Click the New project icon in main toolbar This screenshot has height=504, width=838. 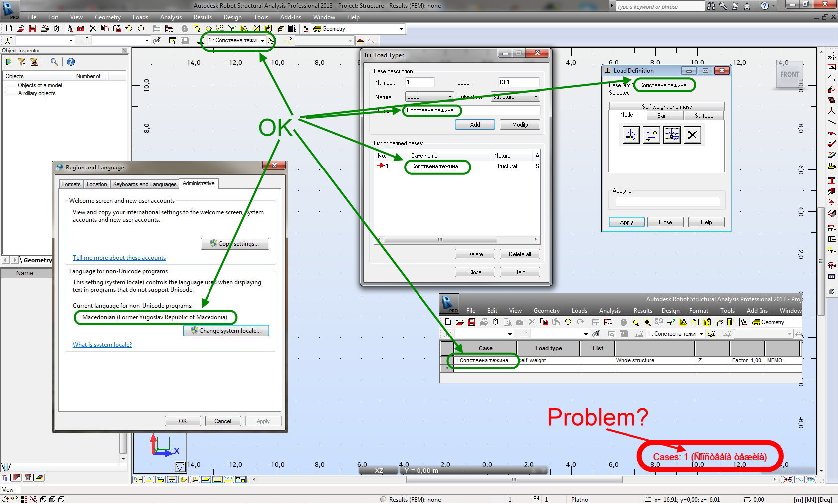(9, 29)
